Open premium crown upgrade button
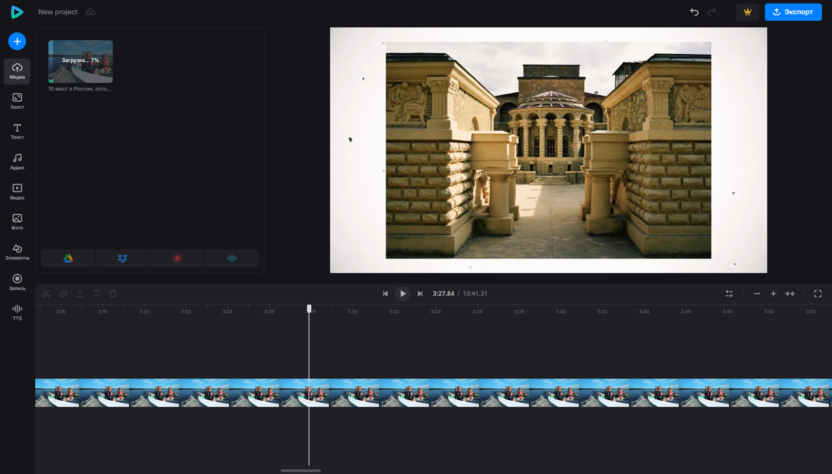 [746, 12]
